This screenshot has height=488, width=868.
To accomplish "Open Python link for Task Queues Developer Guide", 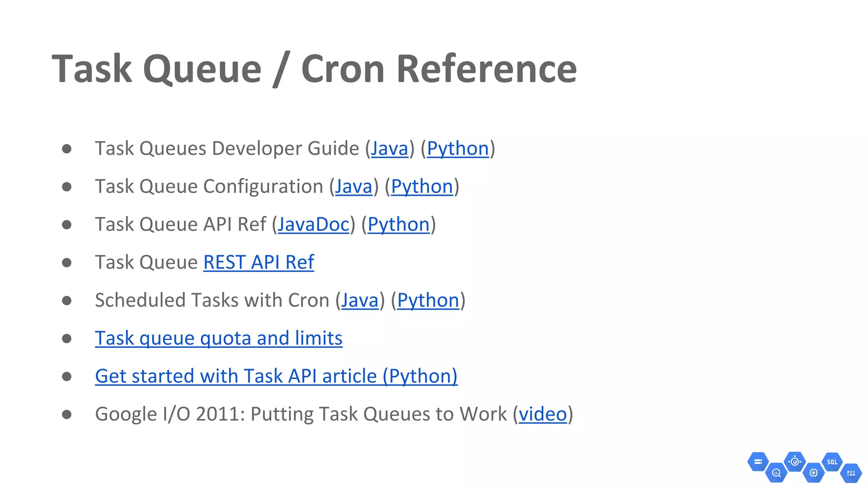I will coord(458,149).
